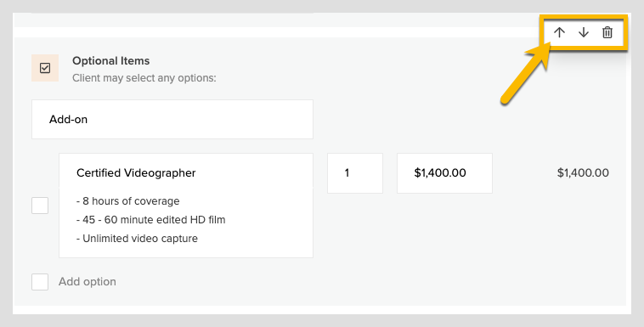Click the 'Optional Items' heading
The width and height of the screenshot is (644, 327).
[111, 61]
